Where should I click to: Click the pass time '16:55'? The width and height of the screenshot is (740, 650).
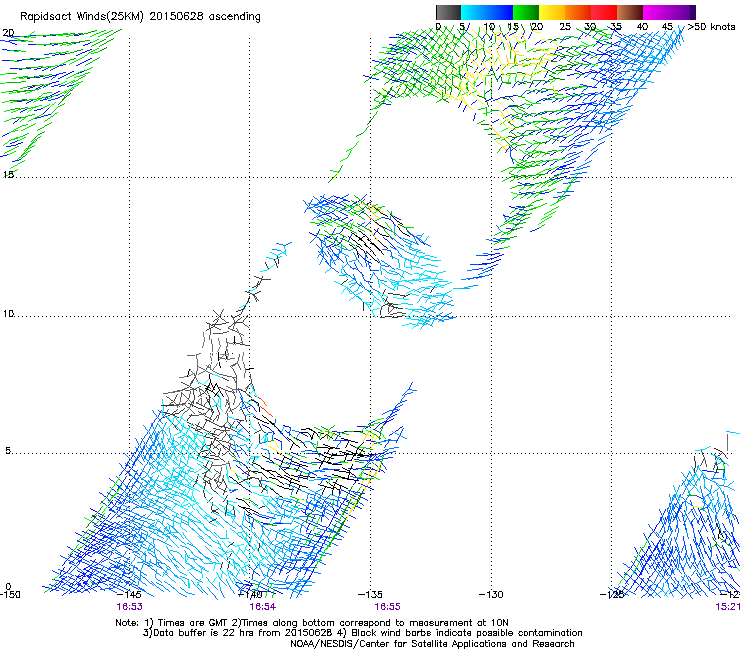click(387, 607)
